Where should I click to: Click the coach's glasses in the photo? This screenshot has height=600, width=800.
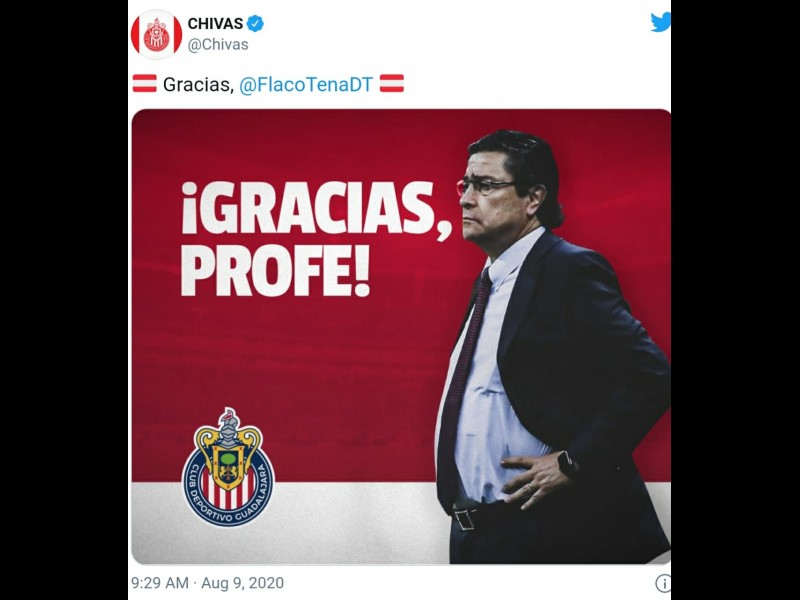coord(484,187)
